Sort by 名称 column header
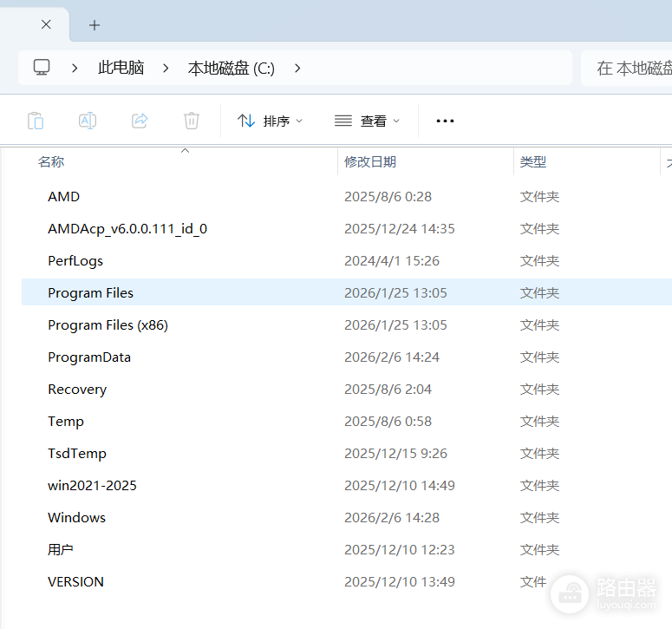The width and height of the screenshot is (672, 629). 51,162
